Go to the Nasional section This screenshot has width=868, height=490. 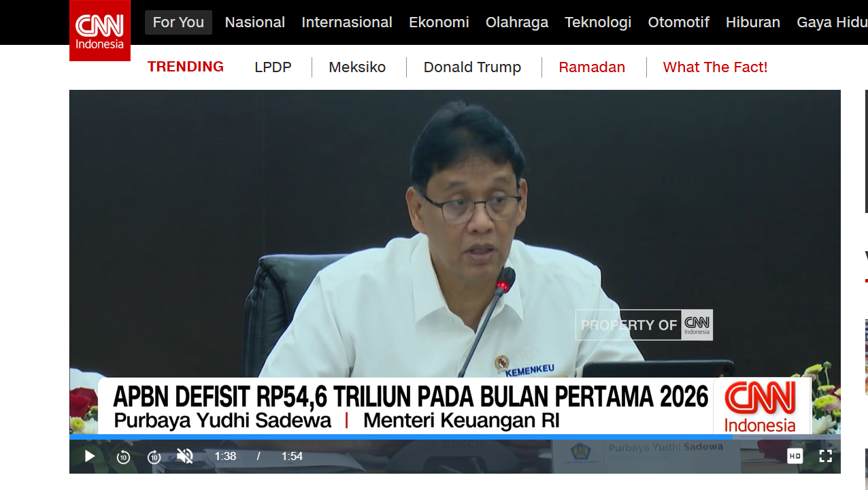[x=255, y=22]
